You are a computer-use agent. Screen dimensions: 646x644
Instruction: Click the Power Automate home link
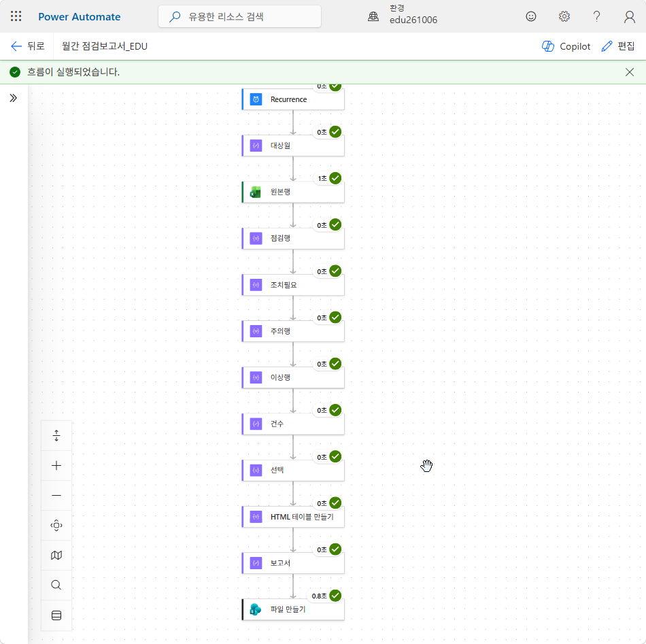coord(79,17)
